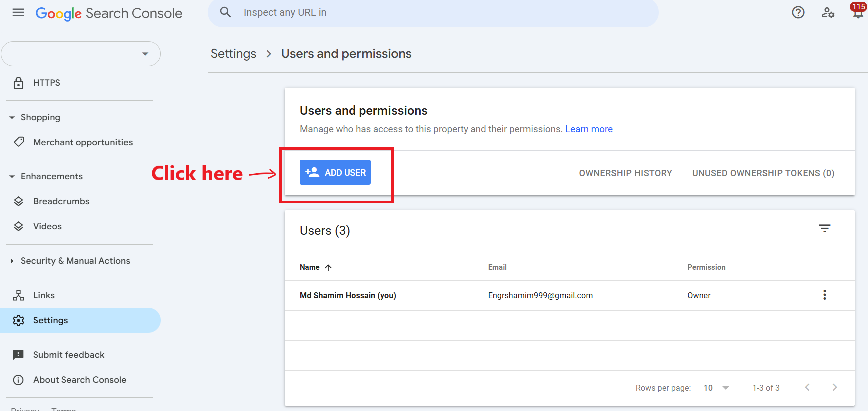868x411 pixels.
Task: Open more options for Md Shamim Hossain
Action: 825,295
